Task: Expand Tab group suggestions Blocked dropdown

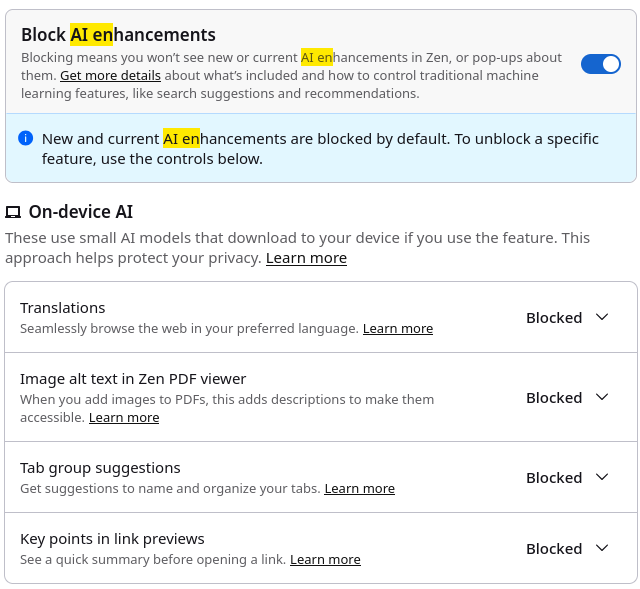Action: 567,477
